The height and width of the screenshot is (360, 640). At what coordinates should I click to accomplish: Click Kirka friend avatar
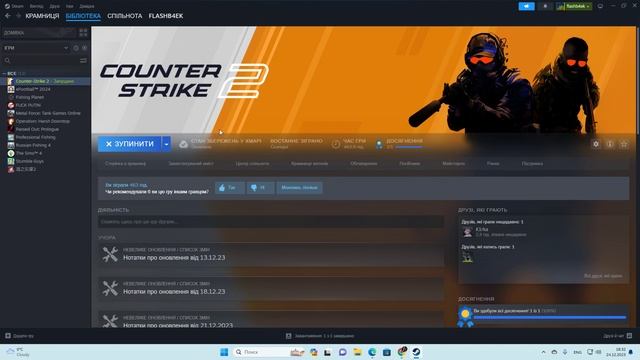click(467, 232)
